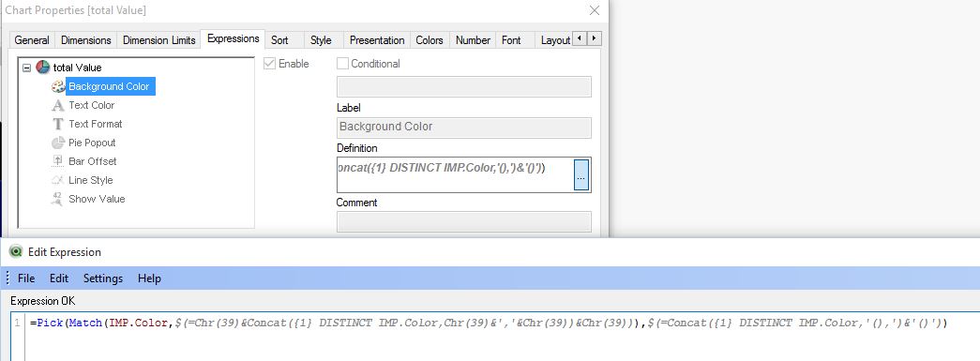Click the Conditional expression input field

click(x=464, y=87)
